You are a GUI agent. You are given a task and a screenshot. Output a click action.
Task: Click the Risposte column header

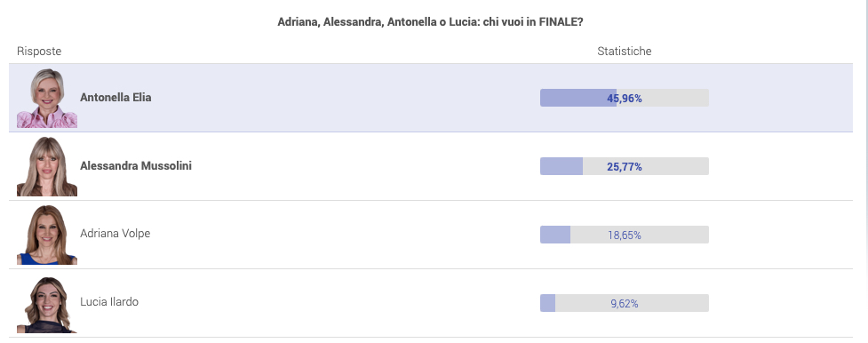(39, 51)
